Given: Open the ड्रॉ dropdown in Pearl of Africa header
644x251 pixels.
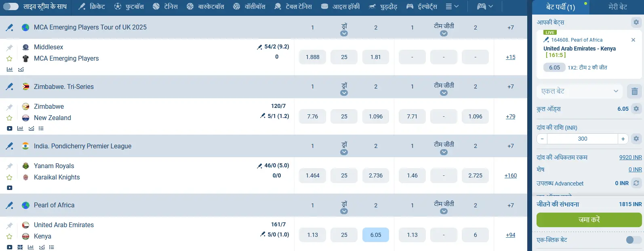Looking at the screenshot, I should pos(344,211).
